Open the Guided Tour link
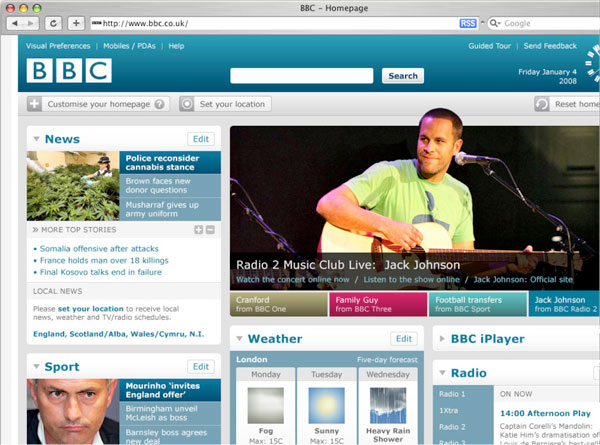Image resolution: width=600 pixels, height=445 pixels. point(489,46)
